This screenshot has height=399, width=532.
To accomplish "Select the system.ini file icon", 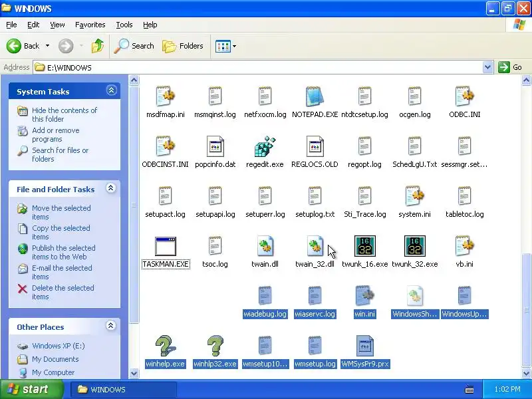I will click(414, 196).
